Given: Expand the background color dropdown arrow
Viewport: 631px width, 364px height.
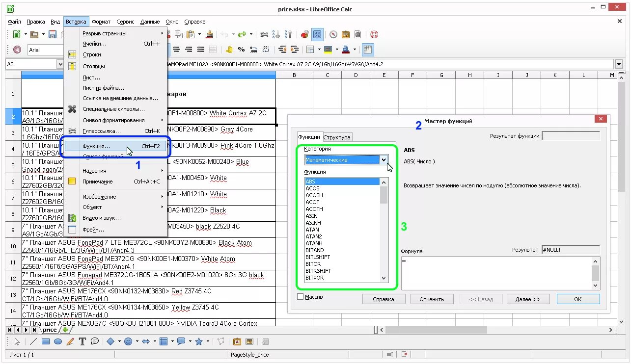Looking at the screenshot, I should 336,50.
